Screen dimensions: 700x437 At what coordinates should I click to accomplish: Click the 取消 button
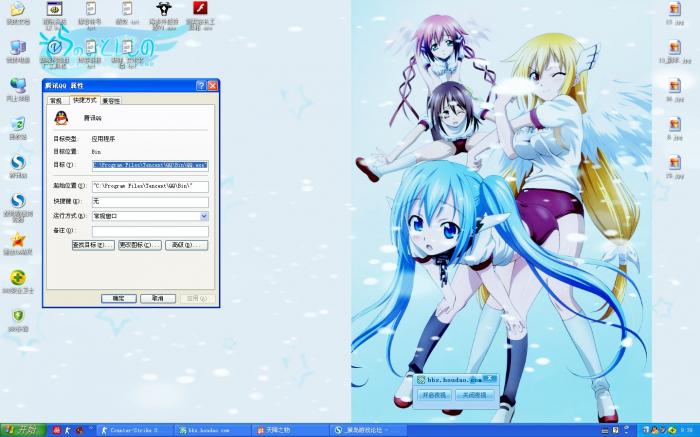click(x=158, y=298)
